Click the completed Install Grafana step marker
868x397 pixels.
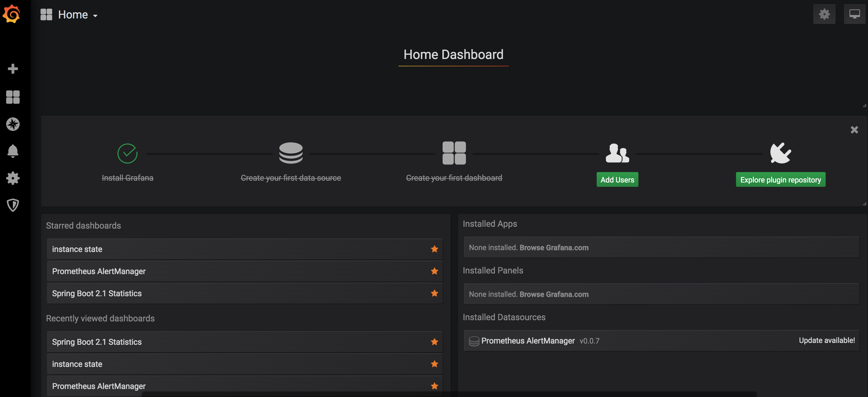127,153
